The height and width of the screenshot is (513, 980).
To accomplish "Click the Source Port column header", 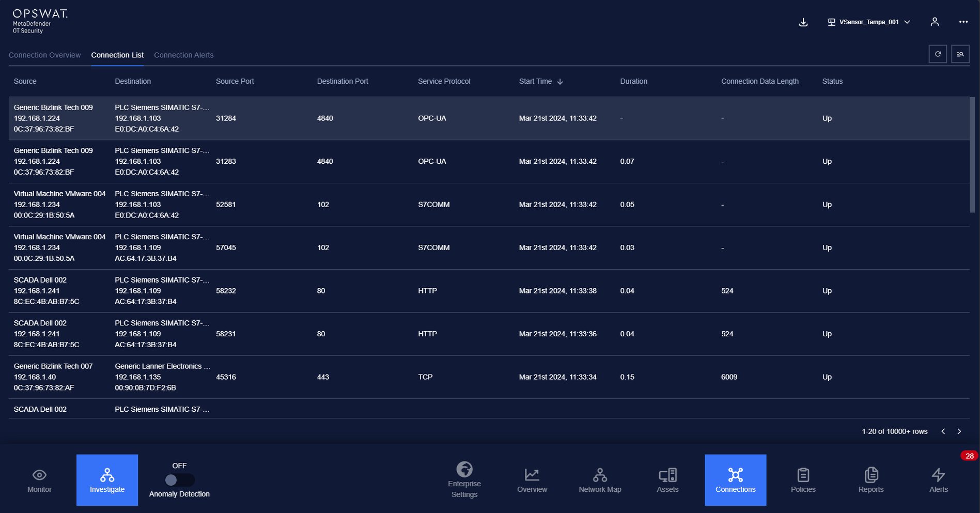I will (x=235, y=82).
